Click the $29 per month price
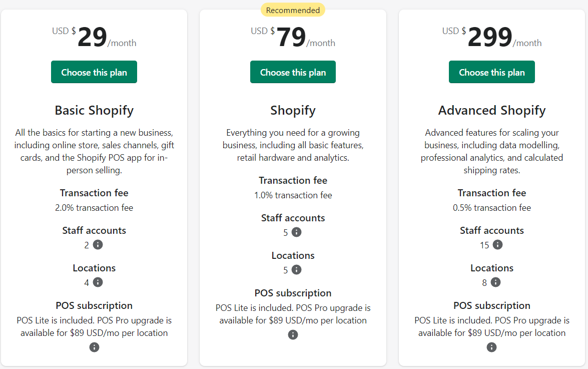This screenshot has width=588, height=369. [x=94, y=37]
